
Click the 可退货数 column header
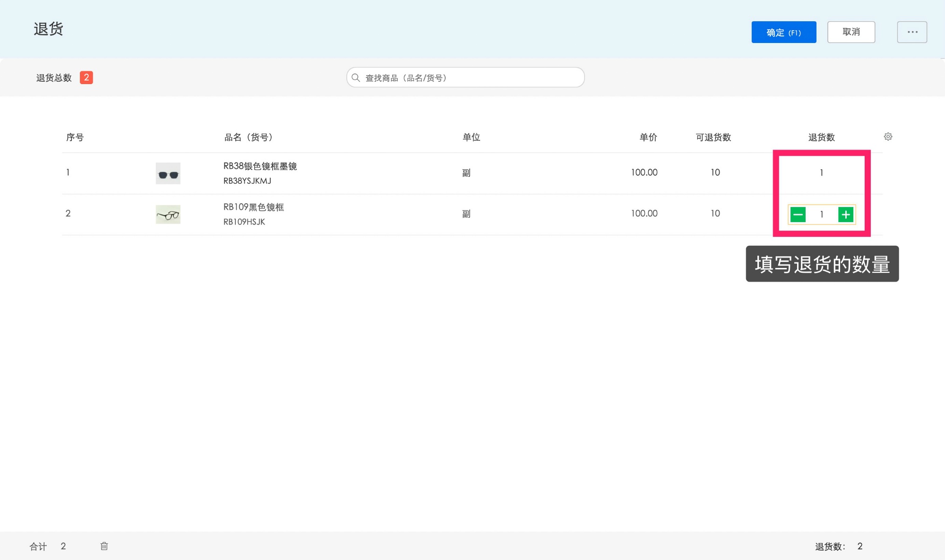(713, 137)
